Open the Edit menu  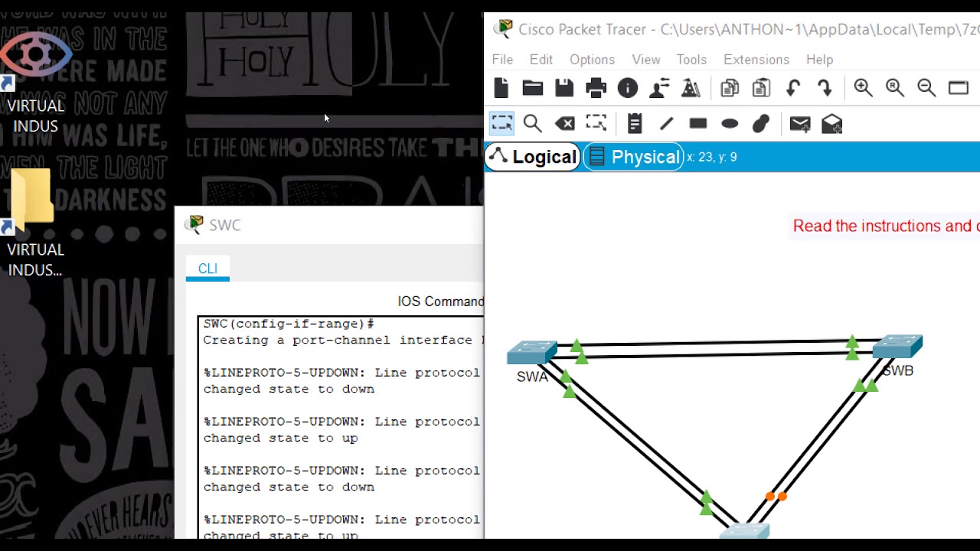pyautogui.click(x=541, y=59)
